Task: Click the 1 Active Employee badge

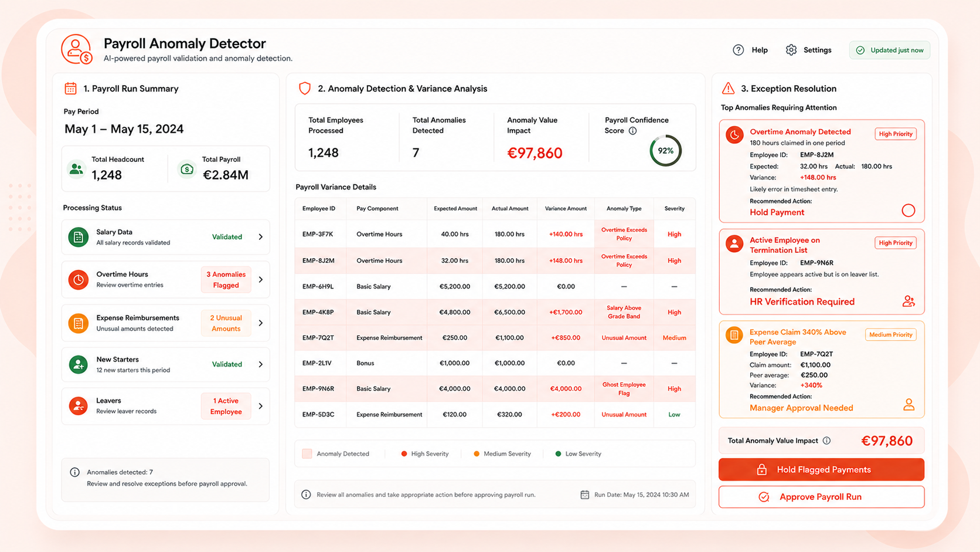Action: click(x=226, y=406)
